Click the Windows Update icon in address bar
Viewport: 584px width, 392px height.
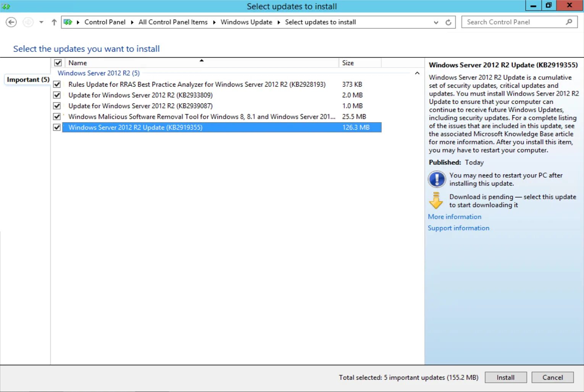pyautogui.click(x=68, y=22)
